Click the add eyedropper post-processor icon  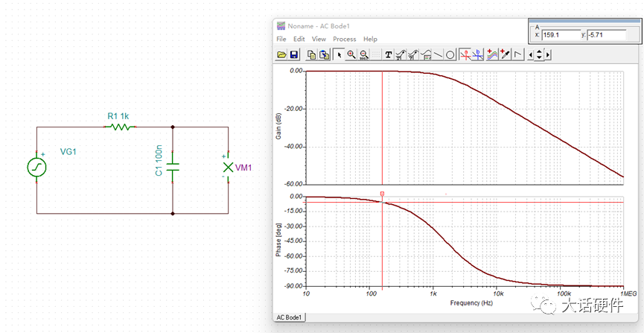506,54
